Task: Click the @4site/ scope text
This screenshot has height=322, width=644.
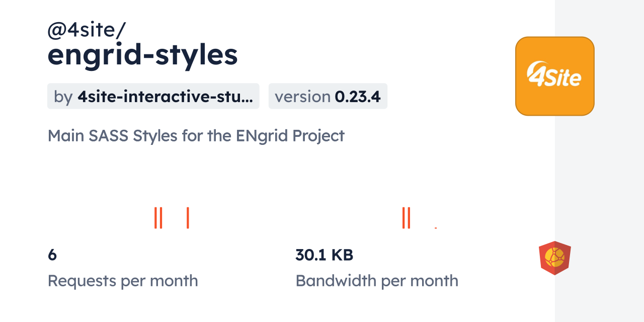Action: click(86, 30)
